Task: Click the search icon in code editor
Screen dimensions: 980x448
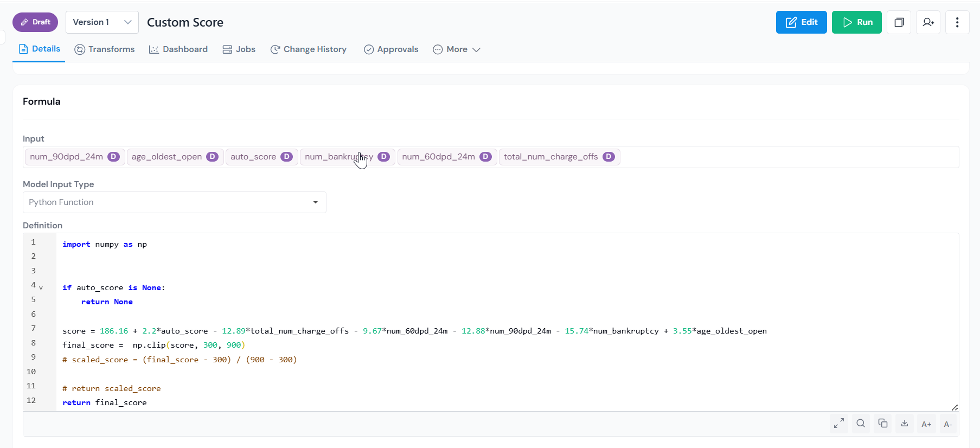Action: click(861, 424)
